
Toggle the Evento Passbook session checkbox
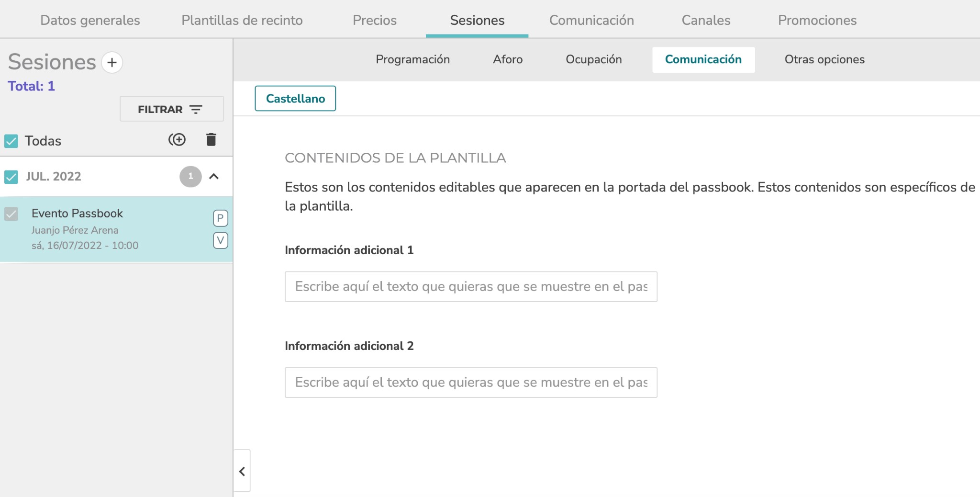(x=11, y=214)
